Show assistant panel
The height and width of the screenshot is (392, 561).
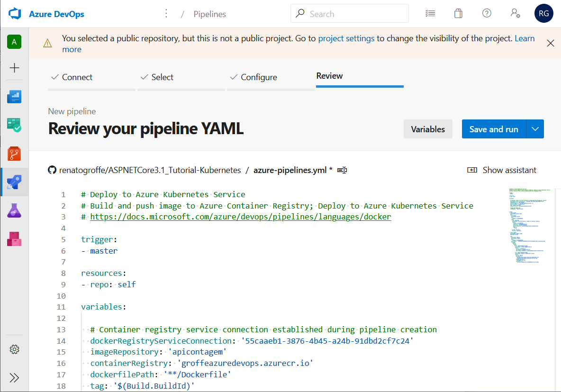coord(501,170)
